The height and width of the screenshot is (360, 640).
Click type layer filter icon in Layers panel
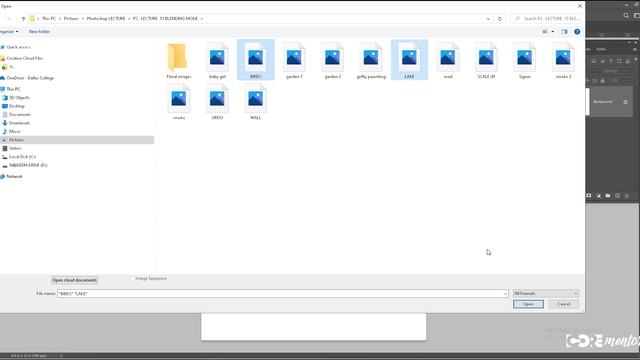[611, 61]
